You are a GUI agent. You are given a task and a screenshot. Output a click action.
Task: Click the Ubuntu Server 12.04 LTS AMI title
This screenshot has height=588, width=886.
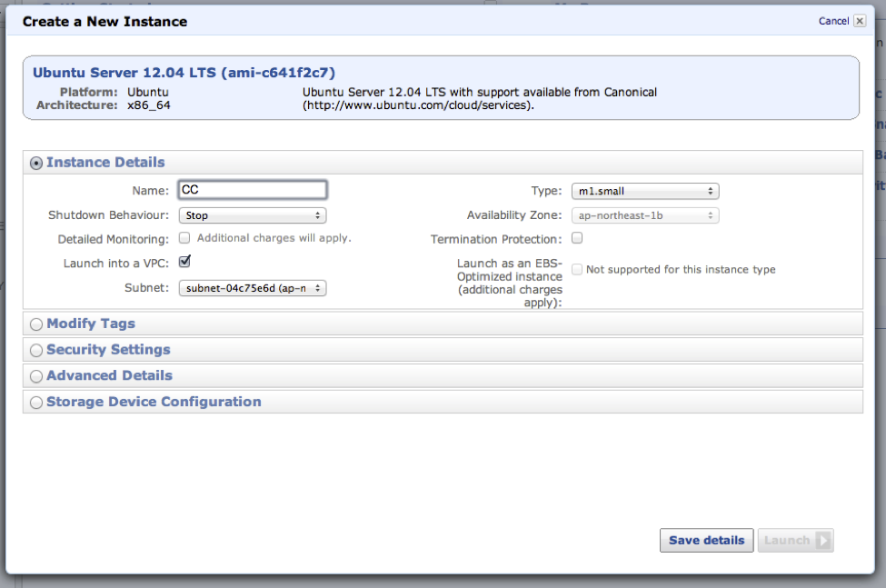coord(184,73)
